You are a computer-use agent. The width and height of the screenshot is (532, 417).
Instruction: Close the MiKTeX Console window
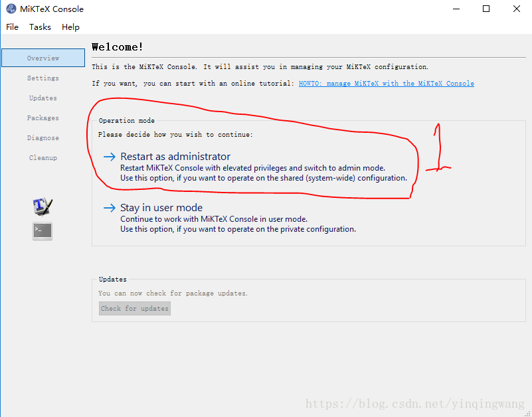click(x=517, y=9)
